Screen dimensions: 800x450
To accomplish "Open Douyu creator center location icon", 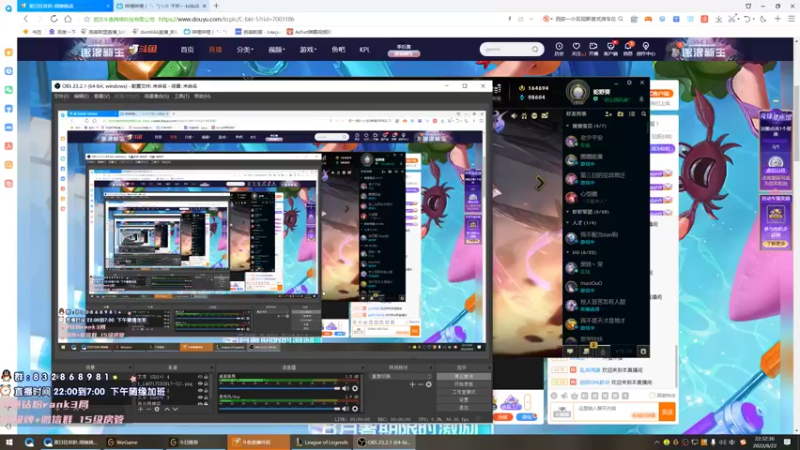I will pyautogui.click(x=645, y=48).
